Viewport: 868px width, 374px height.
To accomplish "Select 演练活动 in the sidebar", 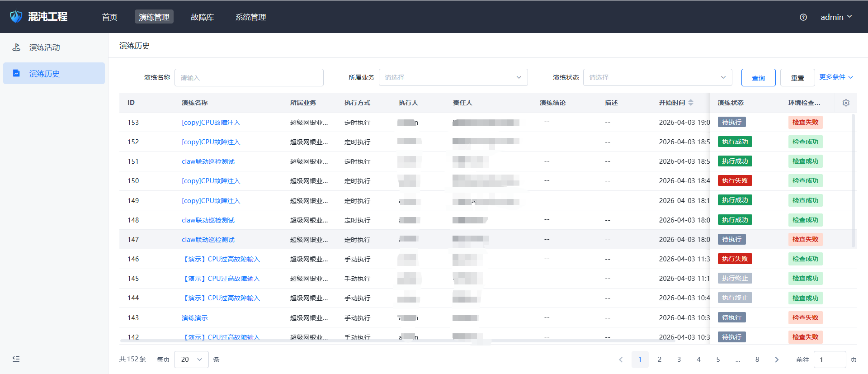I will [x=44, y=47].
